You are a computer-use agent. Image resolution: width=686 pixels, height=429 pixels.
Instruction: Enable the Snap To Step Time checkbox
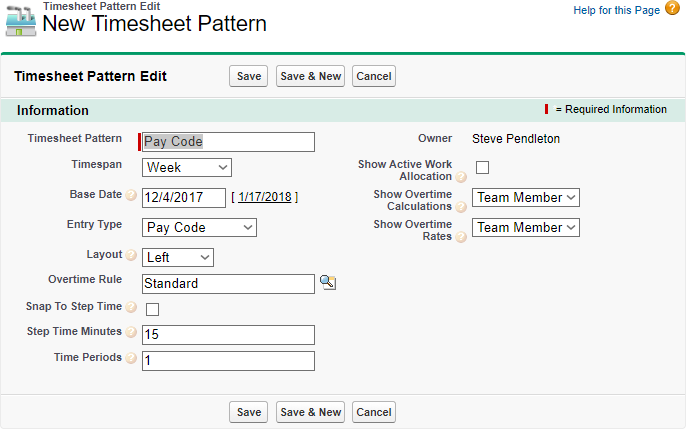click(x=153, y=309)
